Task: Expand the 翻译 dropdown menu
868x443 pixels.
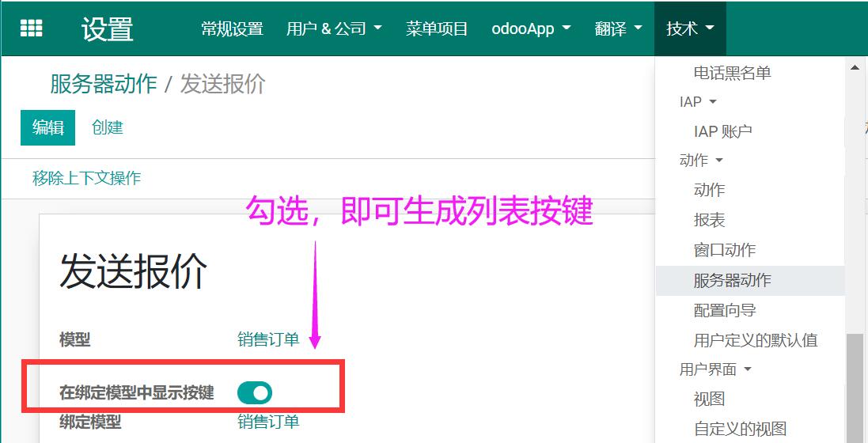Action: 618,28
